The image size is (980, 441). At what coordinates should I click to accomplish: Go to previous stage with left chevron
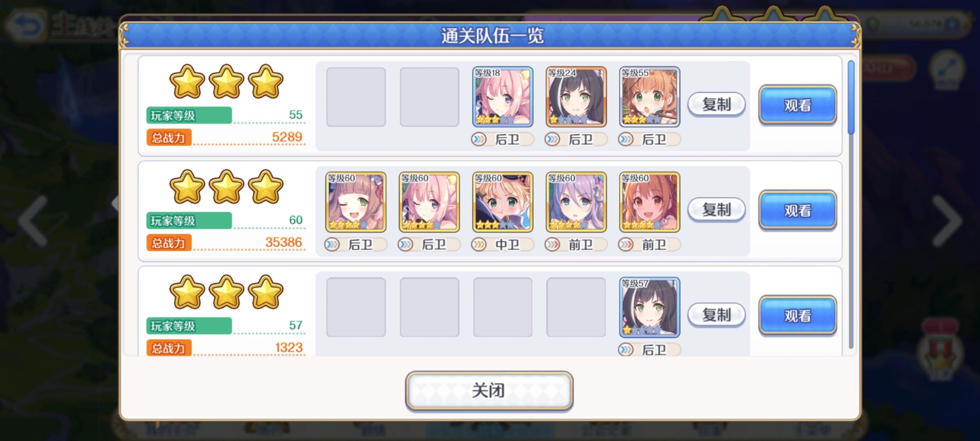(33, 221)
